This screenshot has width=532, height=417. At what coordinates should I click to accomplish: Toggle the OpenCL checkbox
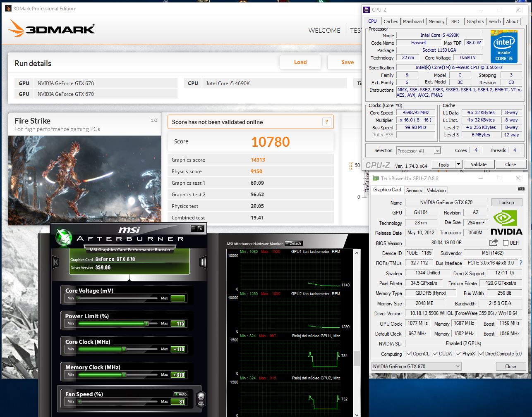click(x=409, y=354)
